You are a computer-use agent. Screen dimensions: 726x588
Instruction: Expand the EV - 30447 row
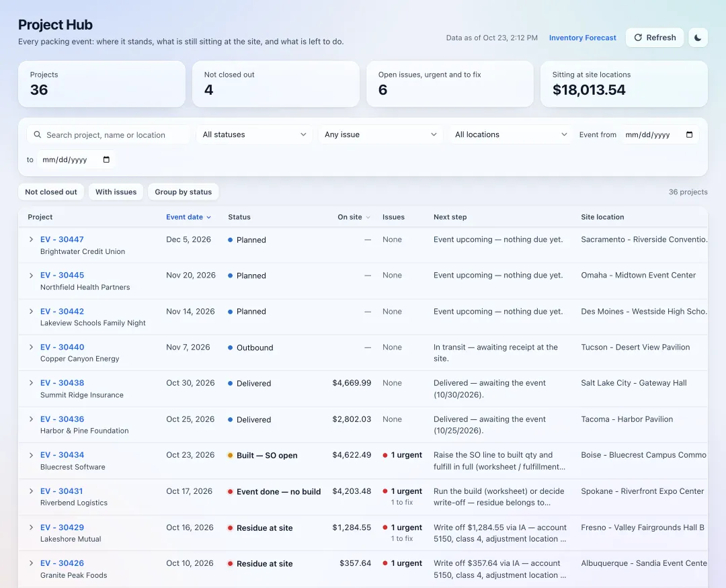[x=31, y=239]
